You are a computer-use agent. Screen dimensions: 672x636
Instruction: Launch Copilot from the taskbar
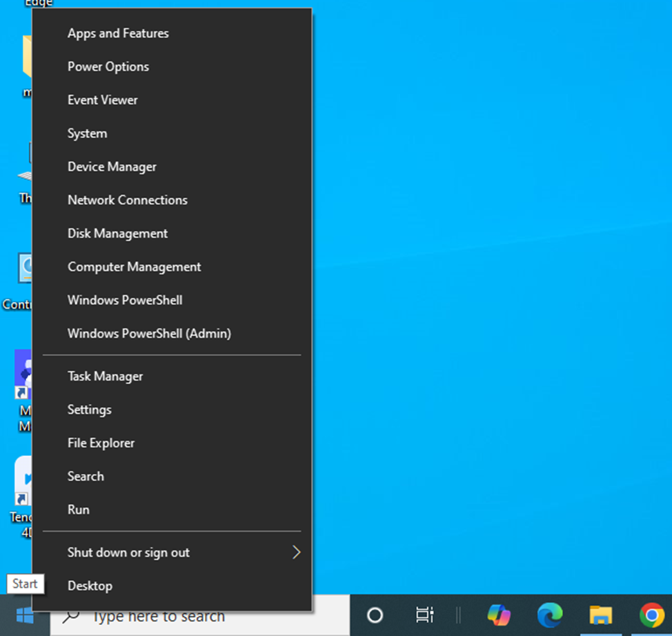pyautogui.click(x=499, y=615)
